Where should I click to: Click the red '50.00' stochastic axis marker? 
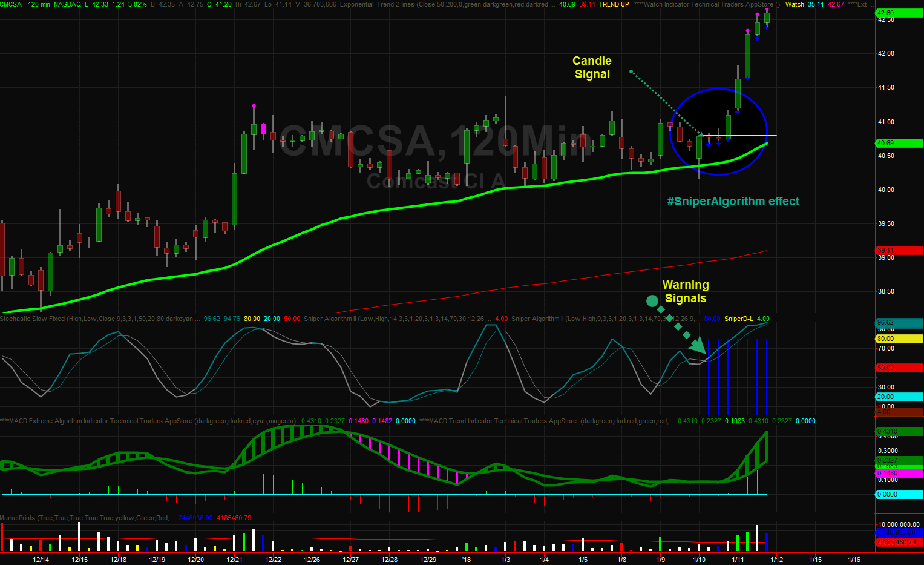899,368
